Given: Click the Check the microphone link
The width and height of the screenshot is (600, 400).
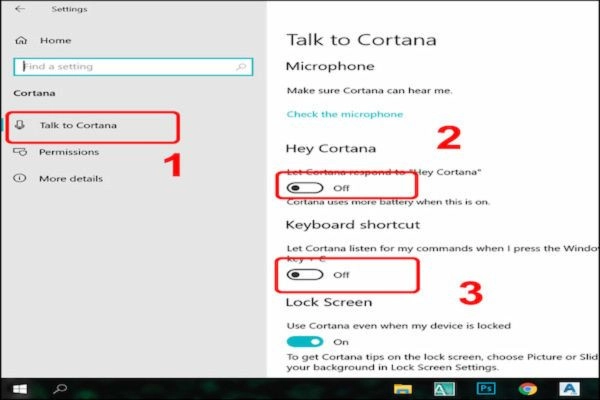Looking at the screenshot, I should coord(344,114).
